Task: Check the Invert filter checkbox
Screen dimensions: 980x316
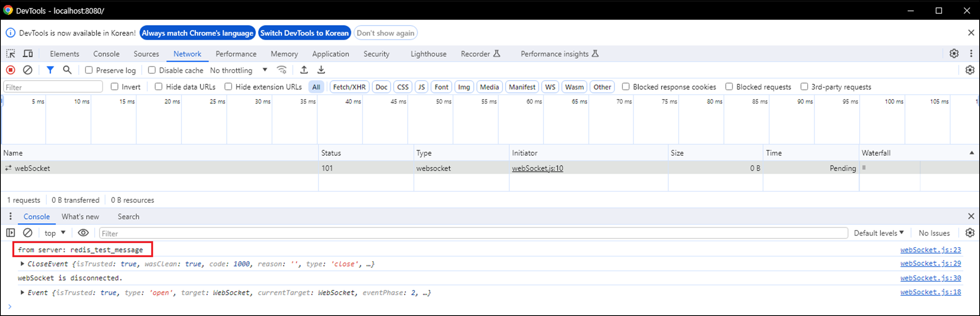Action: (114, 87)
